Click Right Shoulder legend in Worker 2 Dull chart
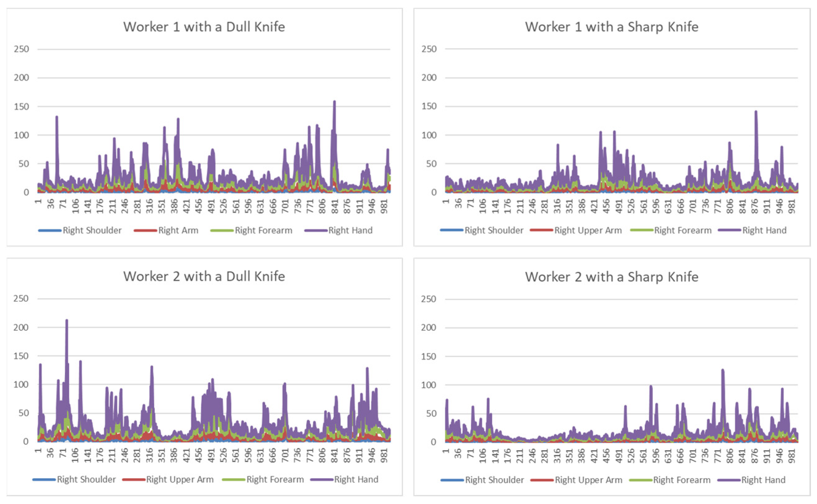 [x=86, y=479]
